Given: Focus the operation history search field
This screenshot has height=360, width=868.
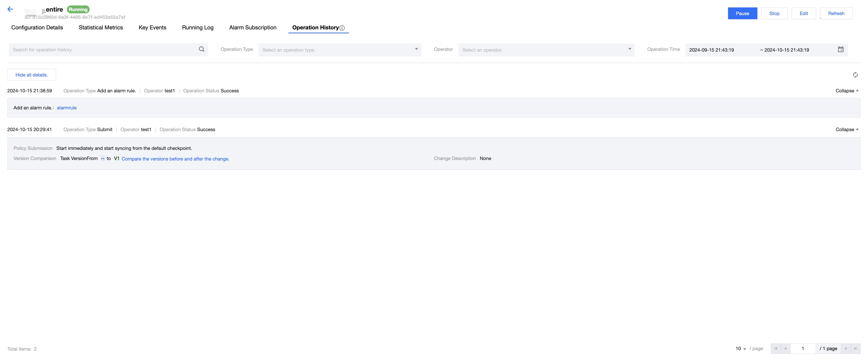Looking at the screenshot, I should [x=101, y=50].
